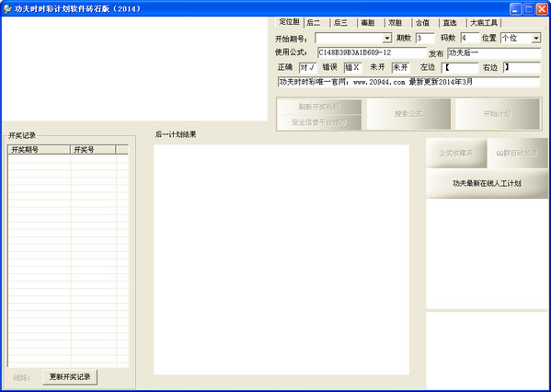
Task: Click the 期数 input field
Action: tap(425, 38)
